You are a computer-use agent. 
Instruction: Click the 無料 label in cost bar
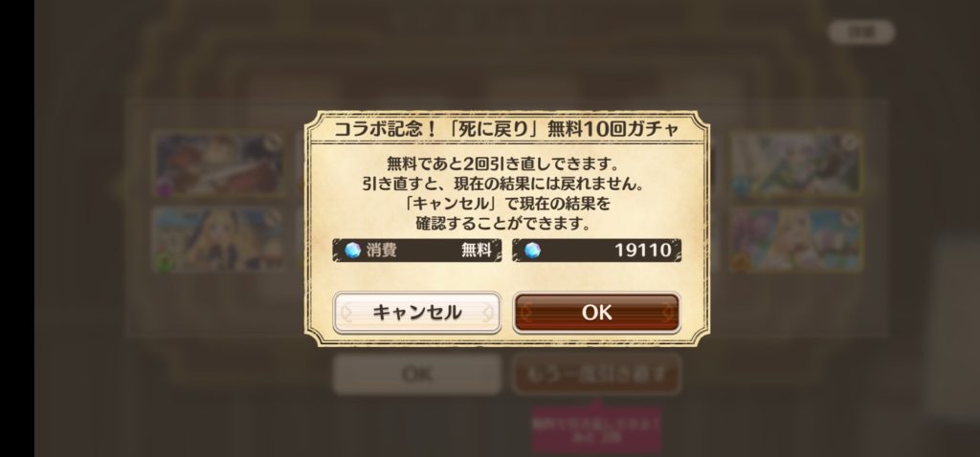coord(477,250)
